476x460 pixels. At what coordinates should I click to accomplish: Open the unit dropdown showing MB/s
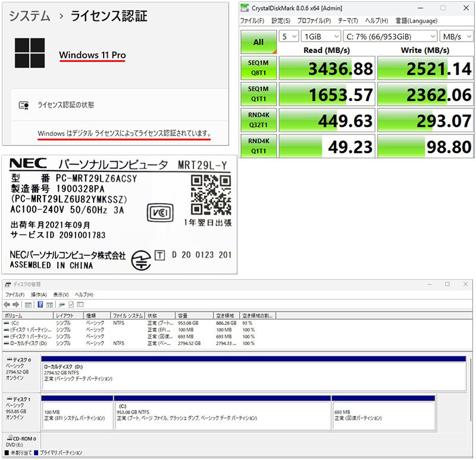457,36
